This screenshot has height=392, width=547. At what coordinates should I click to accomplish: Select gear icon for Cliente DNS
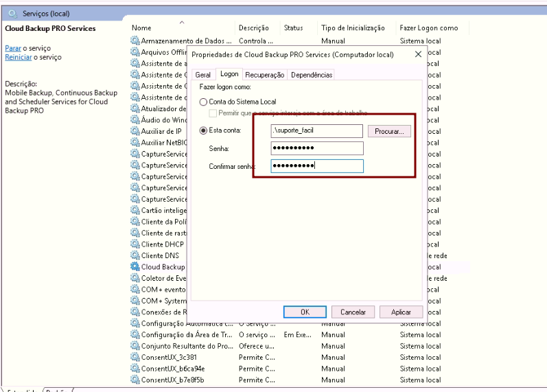click(135, 255)
